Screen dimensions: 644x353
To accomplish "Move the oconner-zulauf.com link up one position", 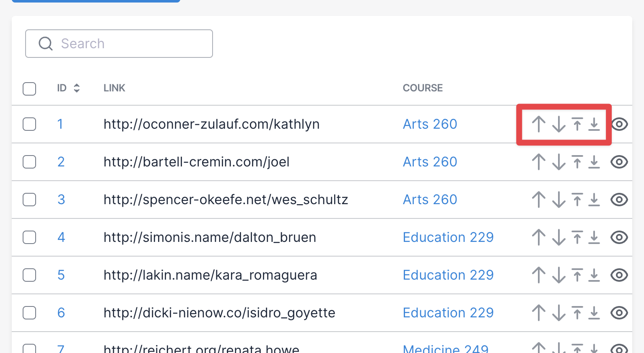I will (x=539, y=124).
